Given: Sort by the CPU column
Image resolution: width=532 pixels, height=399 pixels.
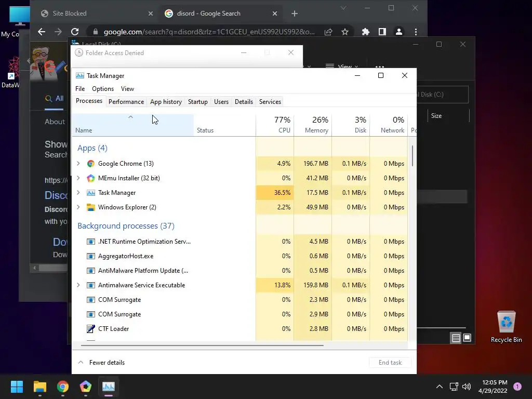Looking at the screenshot, I should point(275,125).
